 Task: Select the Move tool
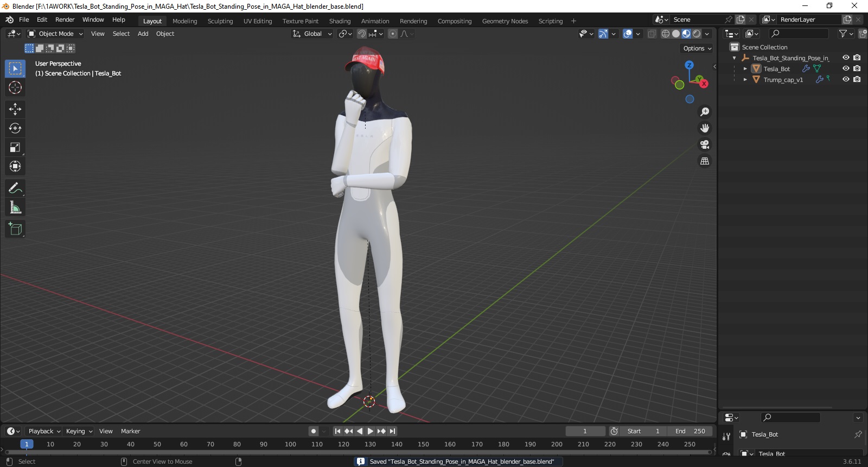coord(15,109)
